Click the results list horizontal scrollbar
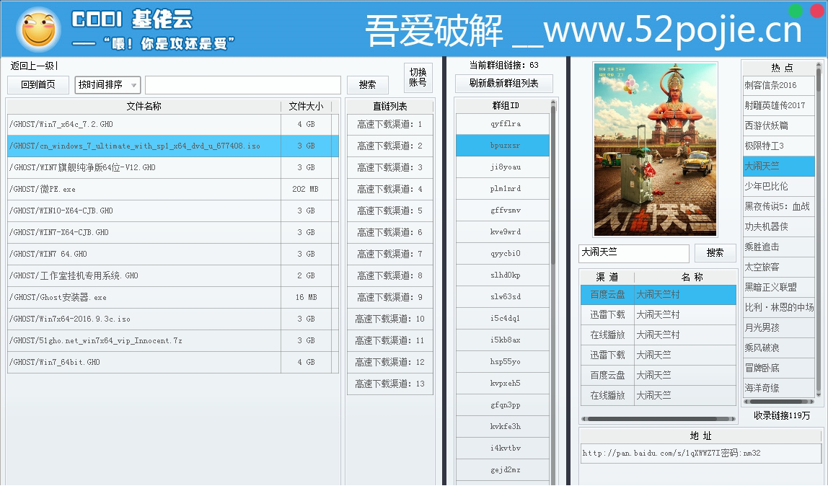This screenshot has width=828, height=504. point(658,419)
